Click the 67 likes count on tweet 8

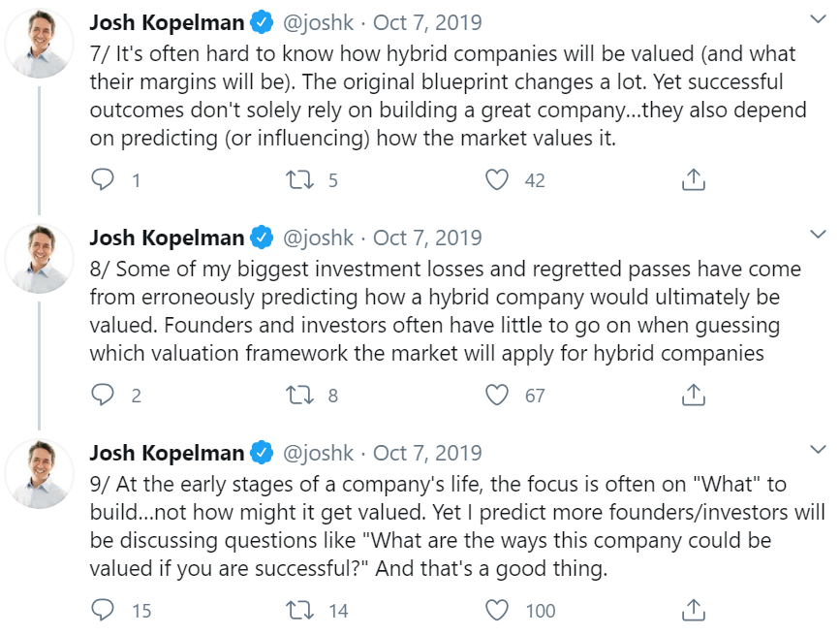pos(536,395)
